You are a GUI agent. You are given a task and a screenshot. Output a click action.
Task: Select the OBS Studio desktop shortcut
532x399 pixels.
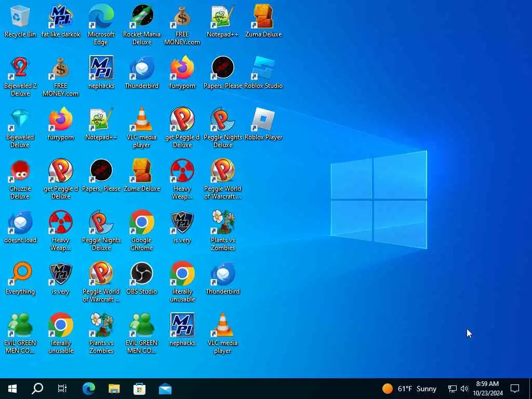click(142, 278)
